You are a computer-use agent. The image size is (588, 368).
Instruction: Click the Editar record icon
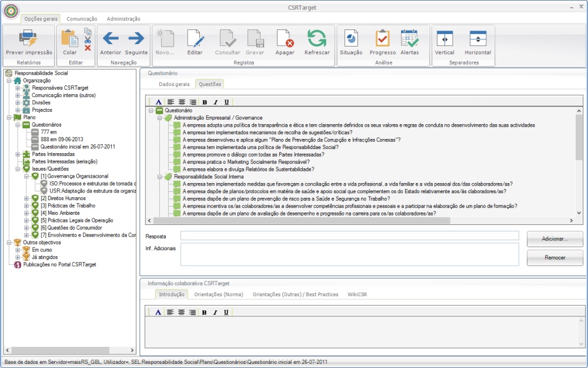195,39
